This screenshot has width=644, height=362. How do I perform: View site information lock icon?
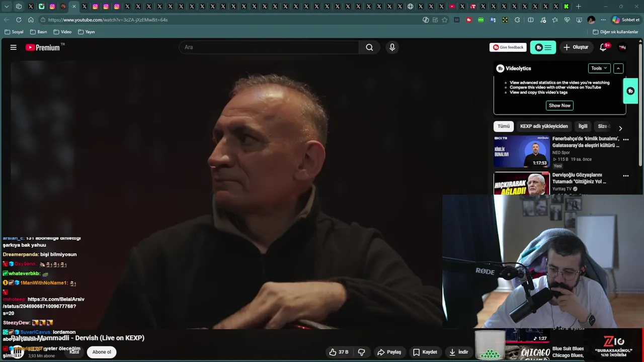(43, 20)
